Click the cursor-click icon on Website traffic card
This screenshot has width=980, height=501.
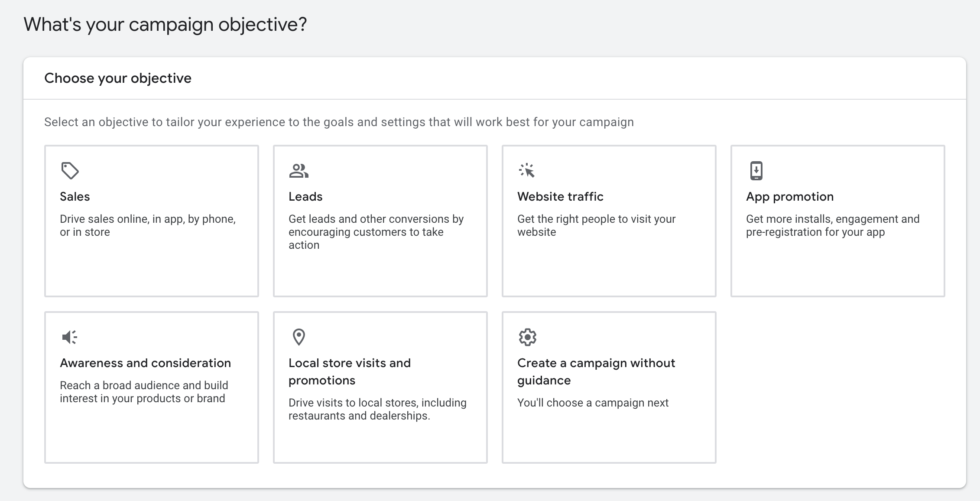coord(528,171)
